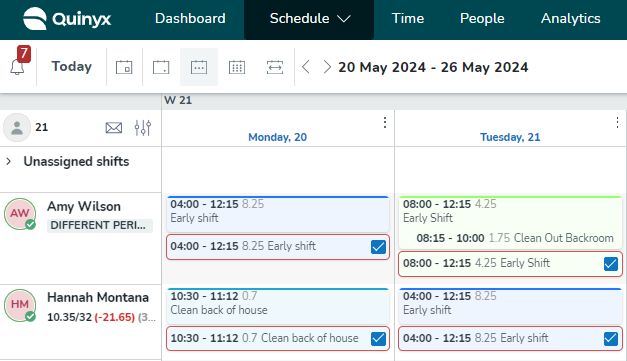
Task: Open the Monday, 20 day link
Action: point(278,137)
